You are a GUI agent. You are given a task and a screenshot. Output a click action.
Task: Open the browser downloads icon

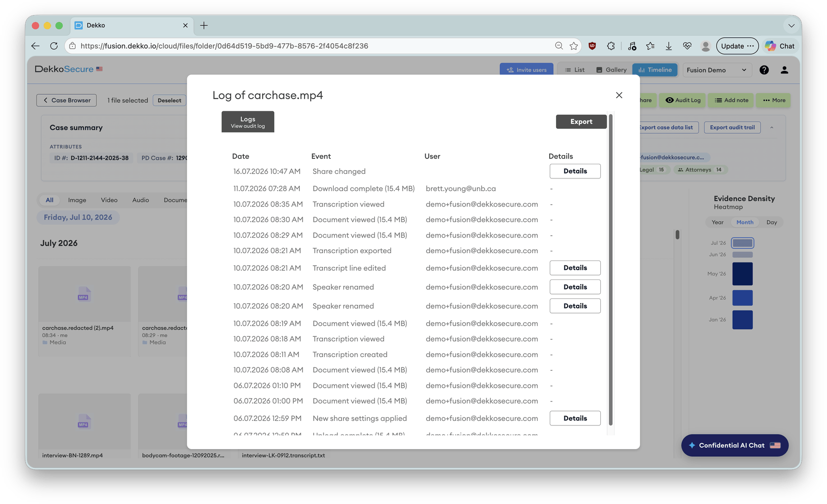(x=669, y=46)
